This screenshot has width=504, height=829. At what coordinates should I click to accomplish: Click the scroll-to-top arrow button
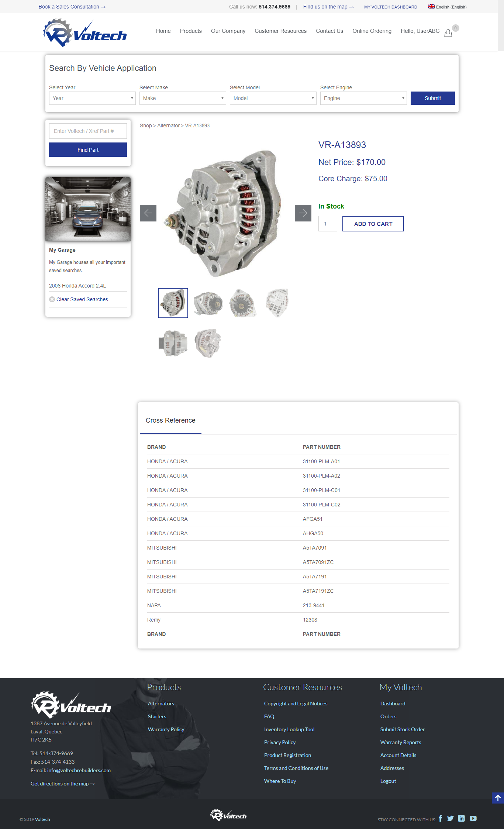498,798
